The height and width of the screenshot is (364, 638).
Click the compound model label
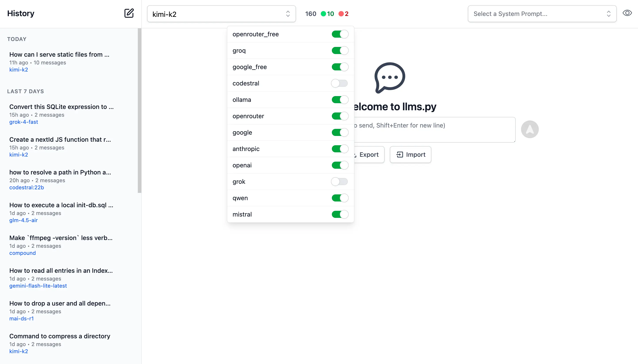(23, 253)
